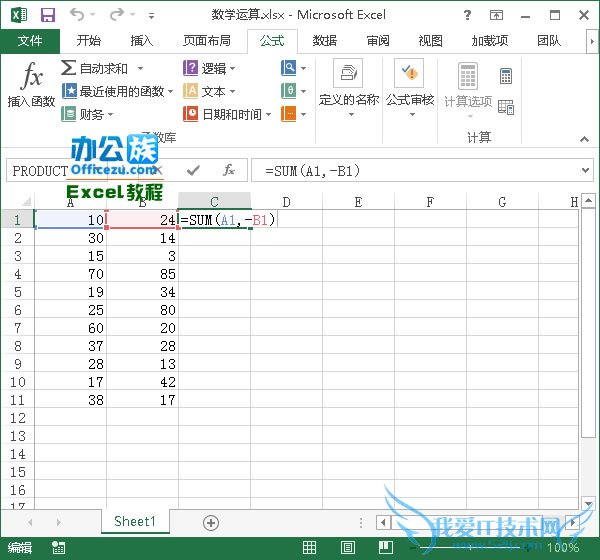Expand the Logical (逻辑) dropdown arrow

click(232, 69)
